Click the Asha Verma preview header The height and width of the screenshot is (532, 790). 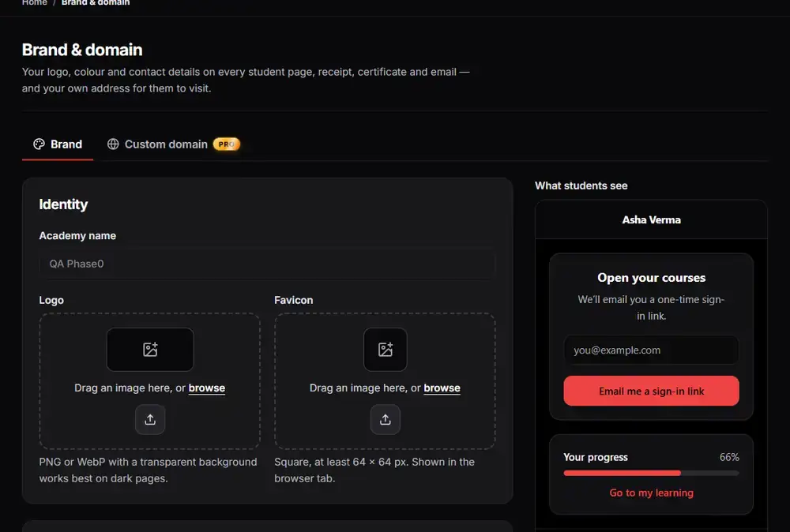pos(651,220)
